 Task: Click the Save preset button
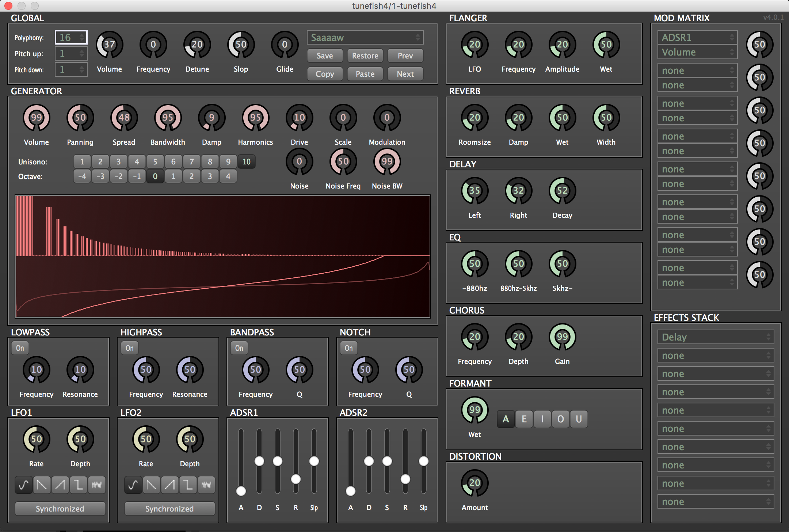click(x=325, y=56)
